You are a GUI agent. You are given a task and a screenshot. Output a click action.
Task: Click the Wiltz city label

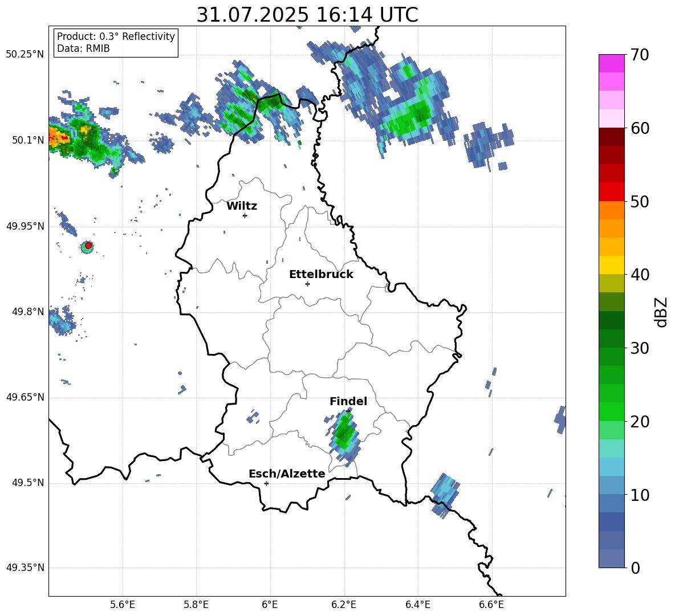point(242,206)
